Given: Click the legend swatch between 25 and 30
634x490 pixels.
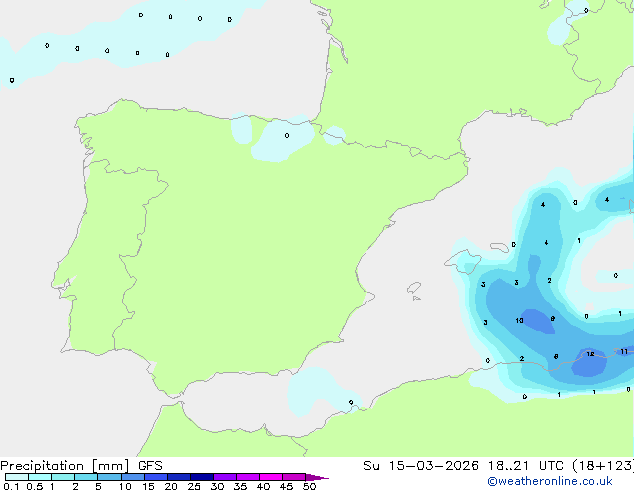Looking at the screenshot, I should pyautogui.click(x=202, y=477).
